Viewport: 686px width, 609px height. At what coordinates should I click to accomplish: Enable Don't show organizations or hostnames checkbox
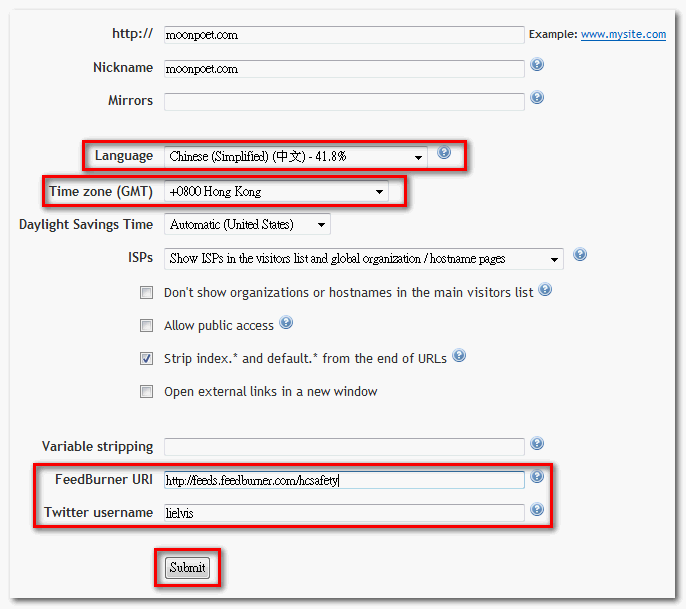(x=146, y=293)
